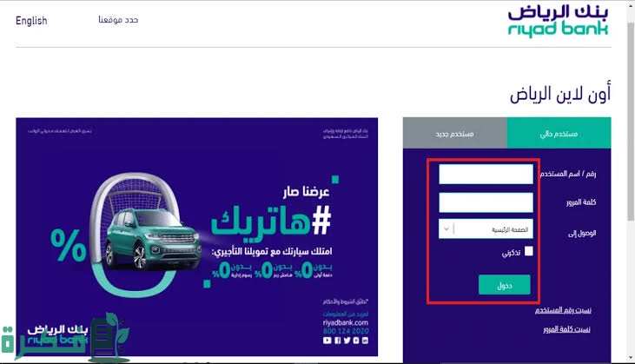
Task: Open the نسيت رقم المستخدم link
Action: (563, 310)
